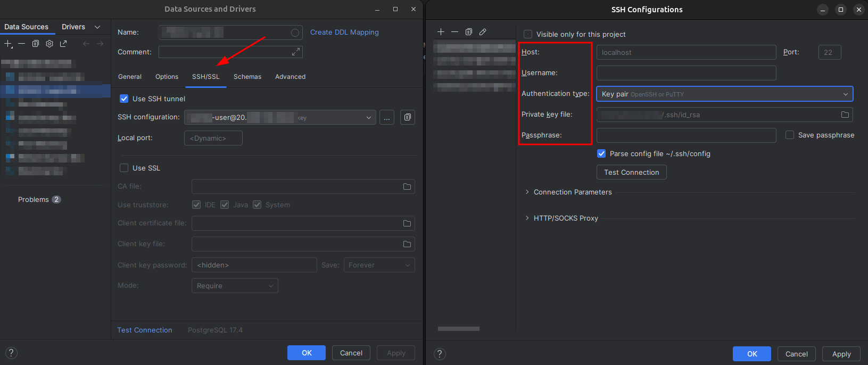Click the help icon in SSH Configurations

coord(440,354)
